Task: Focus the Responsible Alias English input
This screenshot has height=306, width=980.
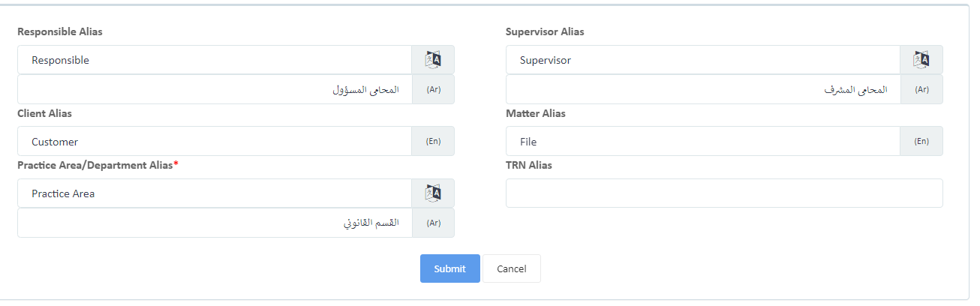Action: coord(215,60)
